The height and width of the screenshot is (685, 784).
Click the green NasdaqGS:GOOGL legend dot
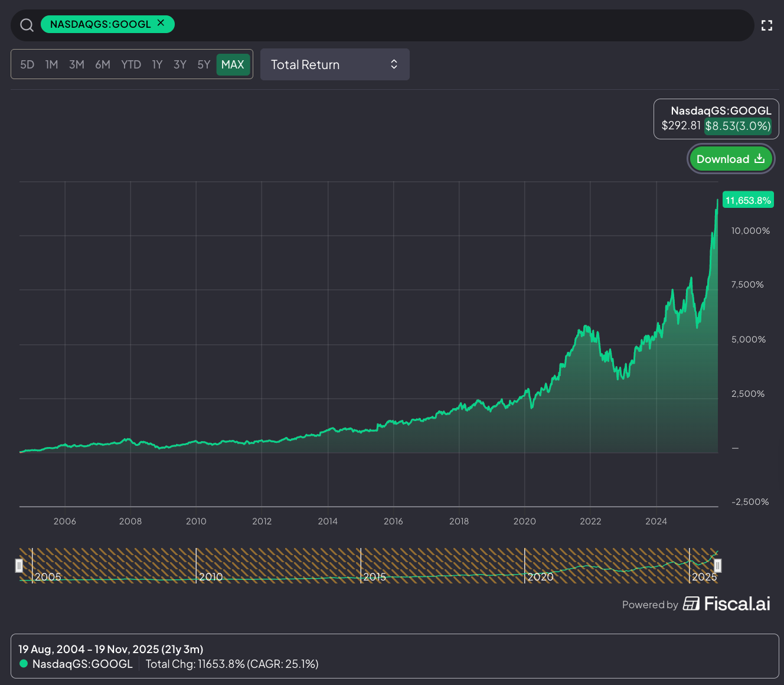click(24, 664)
